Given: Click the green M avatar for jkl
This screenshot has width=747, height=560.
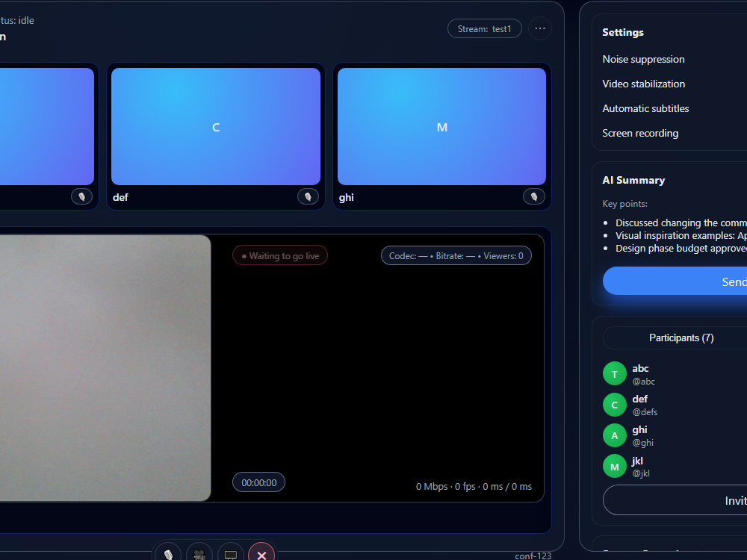Looking at the screenshot, I should tap(615, 466).
